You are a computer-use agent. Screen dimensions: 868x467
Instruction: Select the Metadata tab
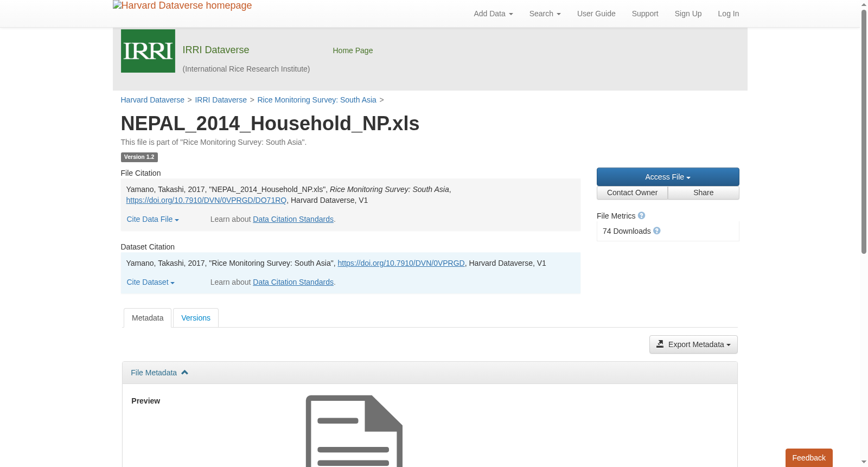(x=148, y=318)
